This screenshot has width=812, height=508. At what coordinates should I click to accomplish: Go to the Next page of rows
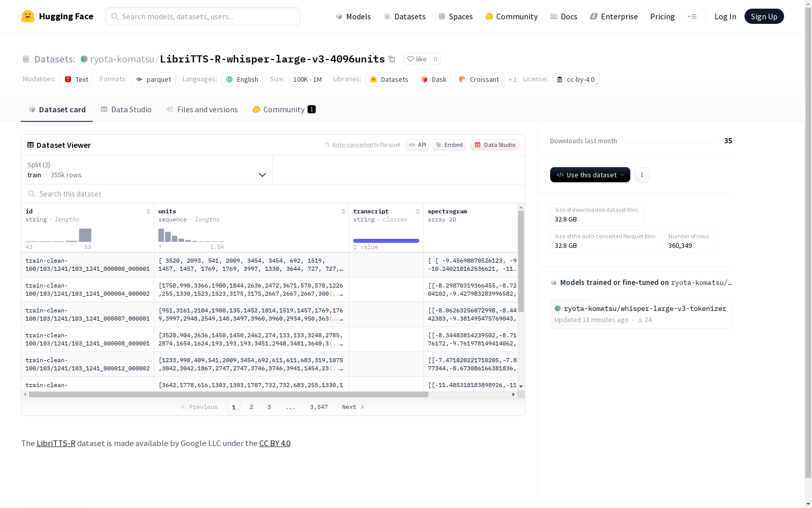[353, 407]
